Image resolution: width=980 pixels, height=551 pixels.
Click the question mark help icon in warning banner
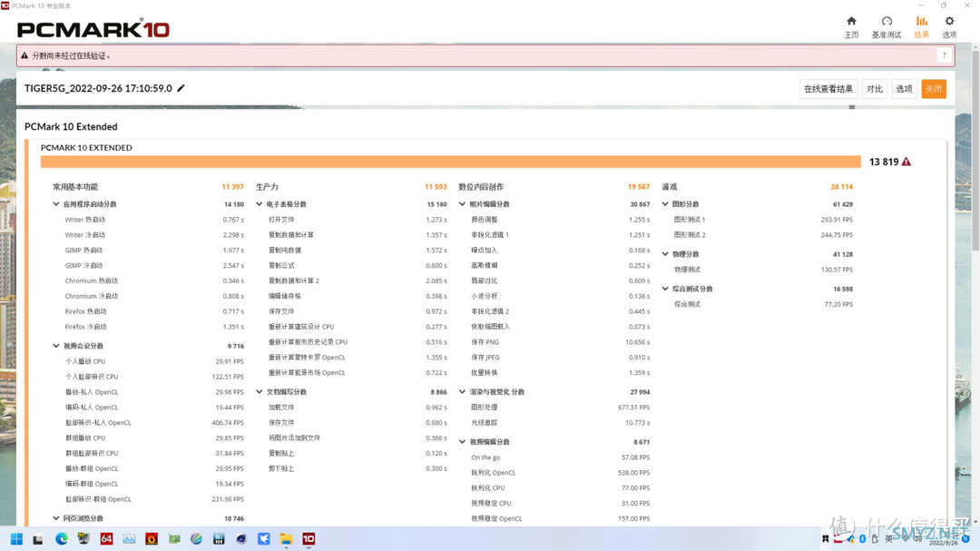click(x=944, y=55)
